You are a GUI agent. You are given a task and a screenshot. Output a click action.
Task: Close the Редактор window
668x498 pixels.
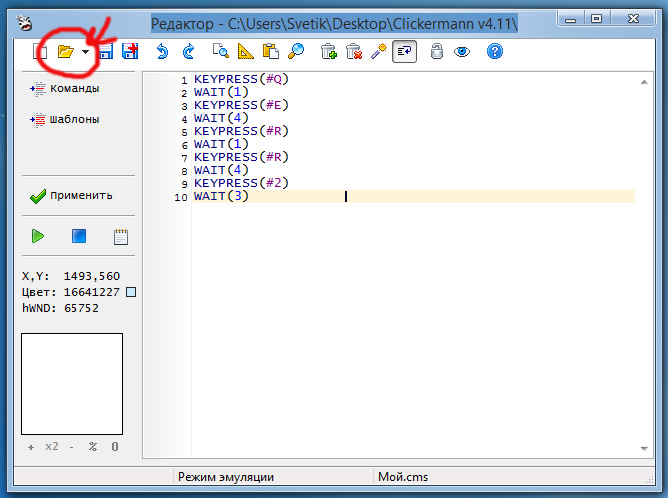pos(633,19)
